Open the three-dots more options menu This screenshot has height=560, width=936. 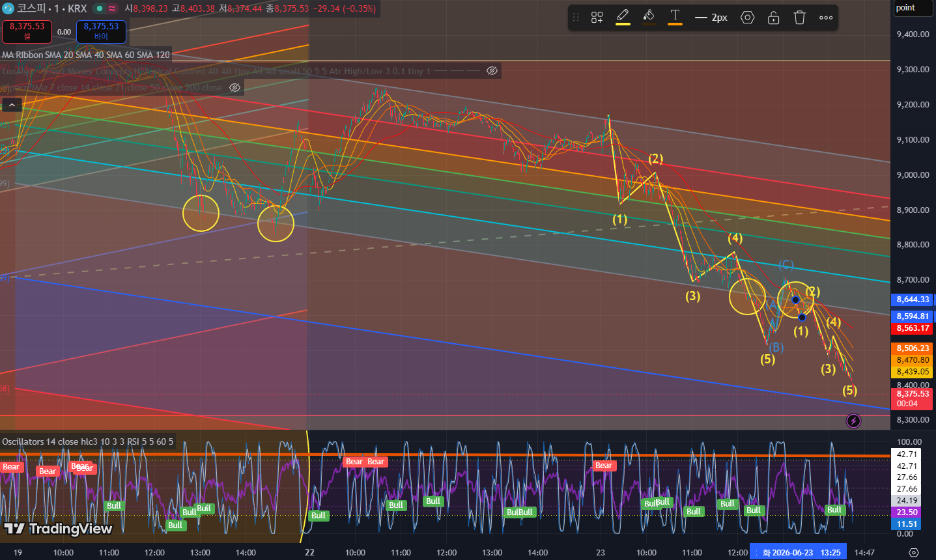coord(826,18)
